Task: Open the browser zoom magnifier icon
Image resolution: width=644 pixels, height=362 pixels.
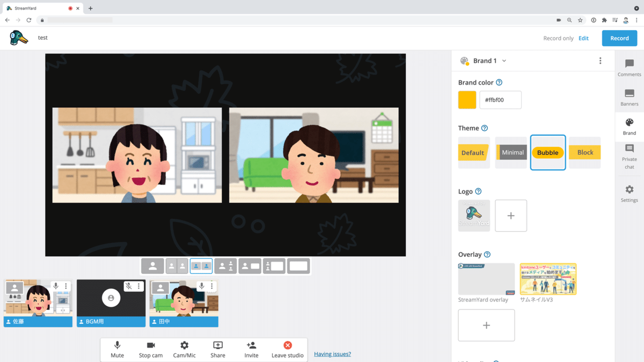Action: pyautogui.click(x=569, y=20)
